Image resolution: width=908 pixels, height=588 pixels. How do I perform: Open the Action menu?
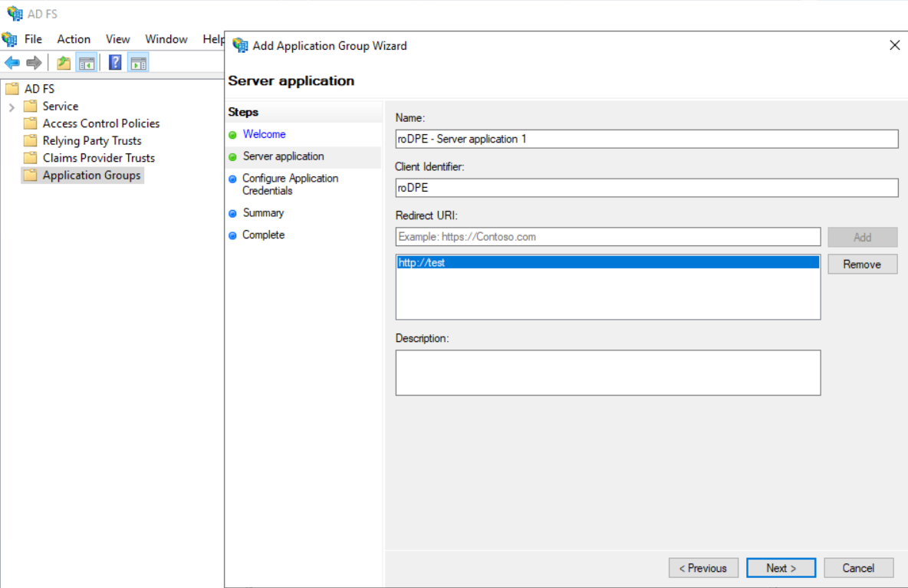point(74,39)
